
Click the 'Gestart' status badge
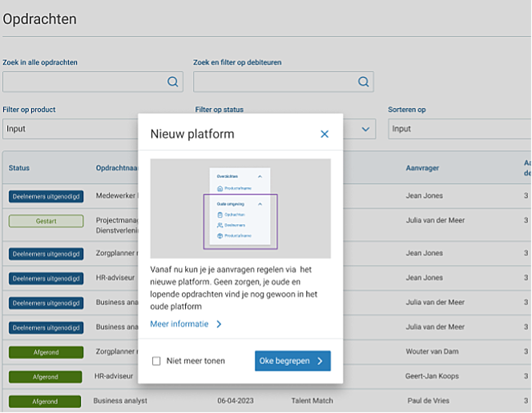pyautogui.click(x=45, y=221)
